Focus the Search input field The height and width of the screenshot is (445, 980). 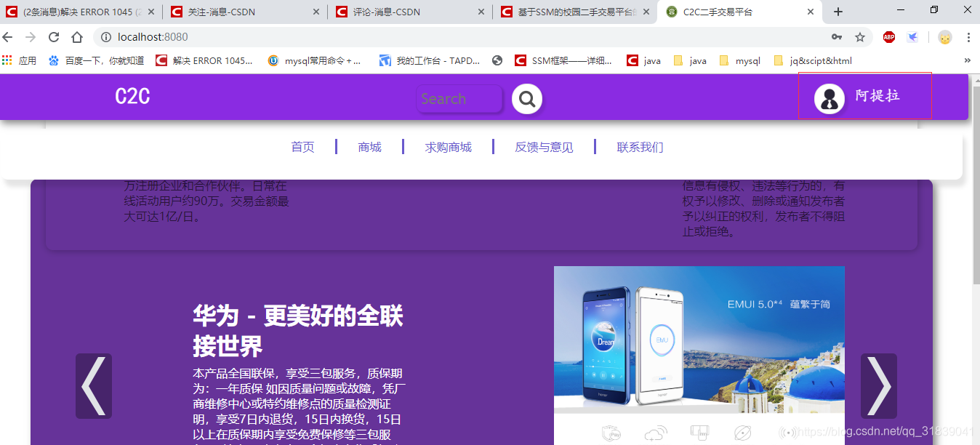(459, 99)
